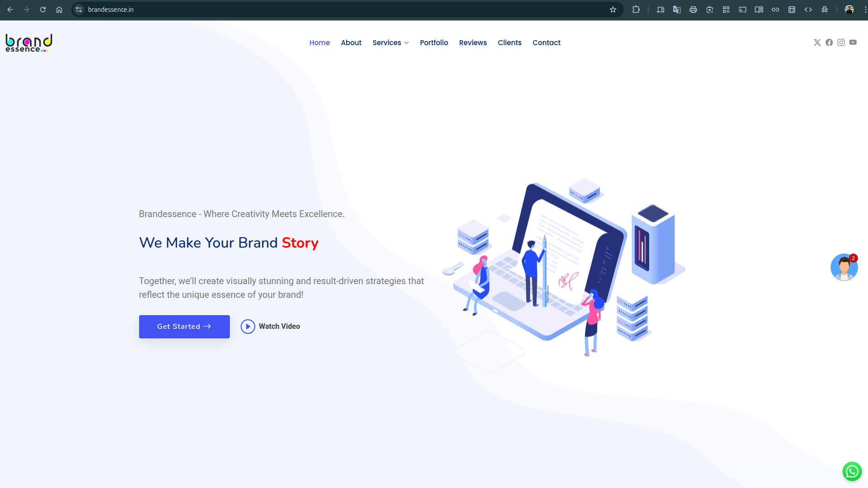Image resolution: width=868 pixels, height=488 pixels.
Task: Open the Facebook social icon
Action: click(x=829, y=42)
